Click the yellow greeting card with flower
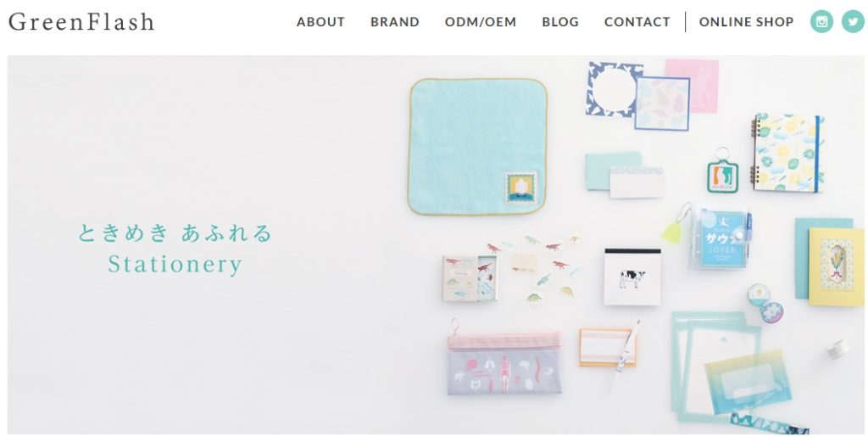Image resolution: width=868 pixels, height=437 pixels. pos(836,267)
